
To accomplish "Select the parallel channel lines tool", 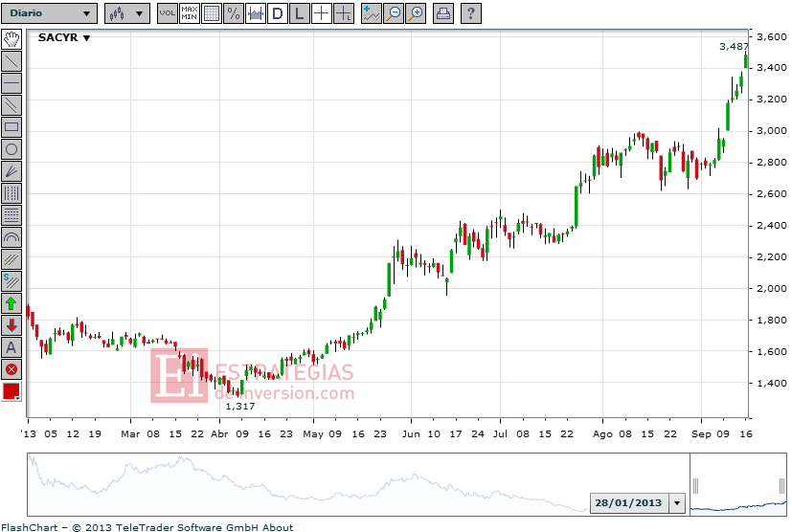I will (11, 105).
